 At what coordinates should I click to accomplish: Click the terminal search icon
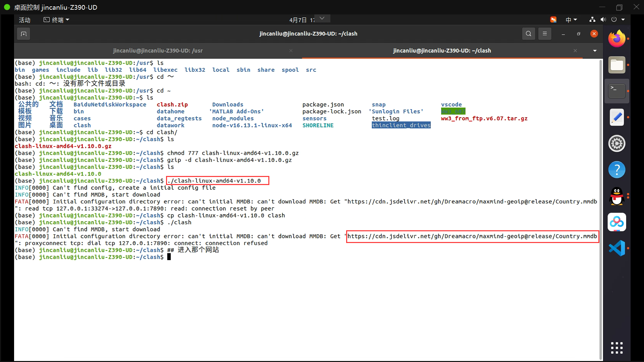pyautogui.click(x=528, y=34)
